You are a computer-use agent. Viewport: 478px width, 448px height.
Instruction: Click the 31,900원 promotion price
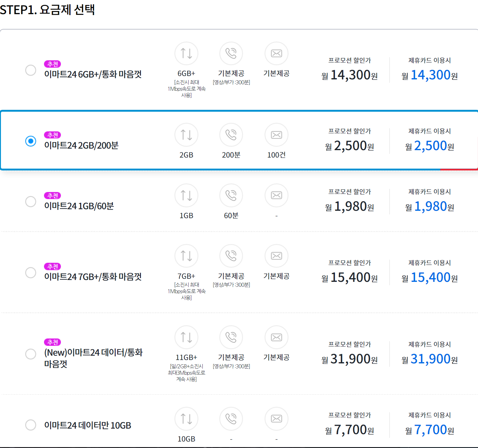click(x=349, y=359)
